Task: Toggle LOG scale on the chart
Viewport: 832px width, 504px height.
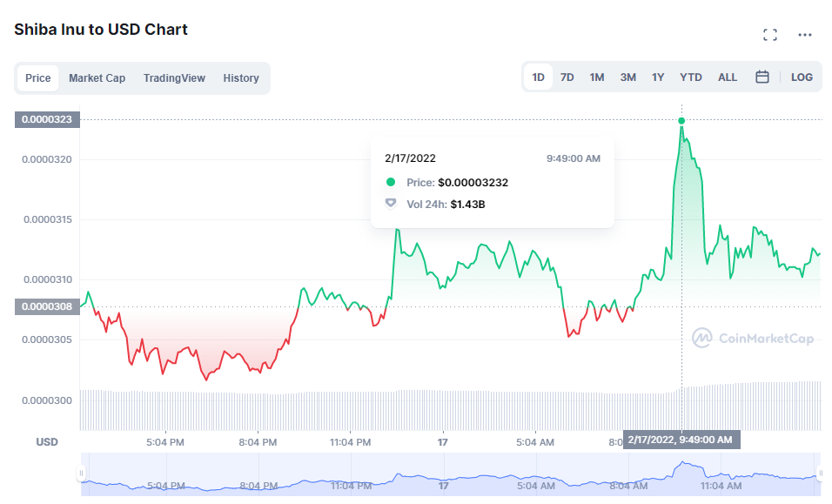Action: 802,77
